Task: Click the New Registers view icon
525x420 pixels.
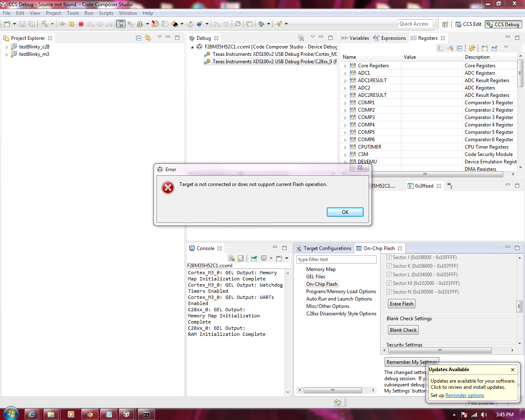Action: 485,48
